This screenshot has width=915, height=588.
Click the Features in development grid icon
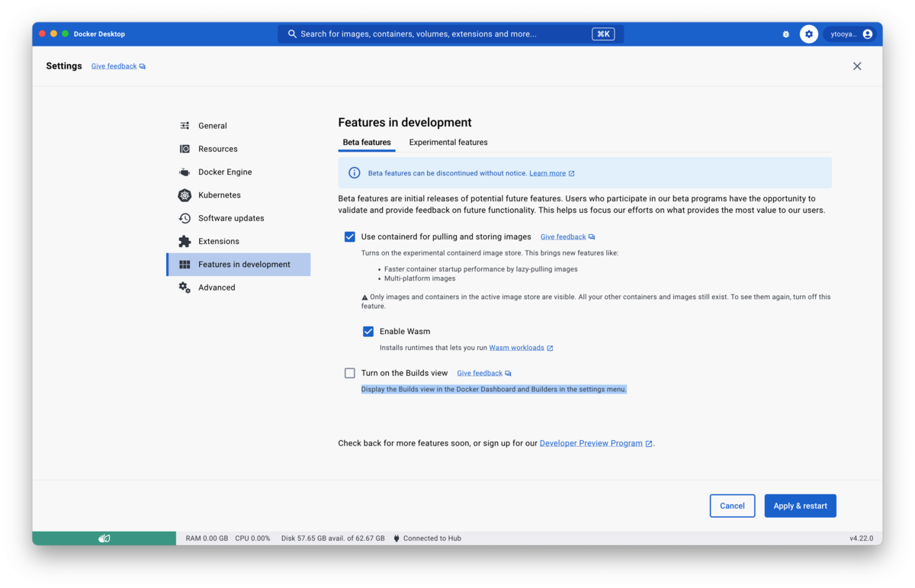click(x=185, y=265)
